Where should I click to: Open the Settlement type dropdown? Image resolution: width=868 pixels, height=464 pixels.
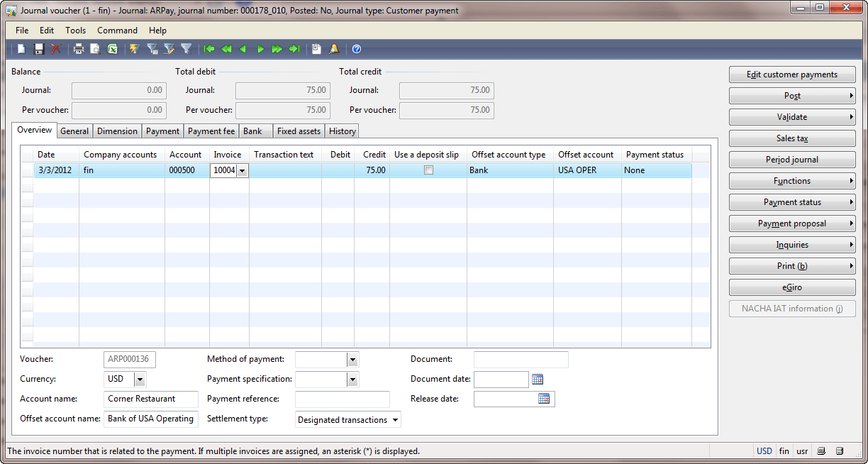coord(394,419)
